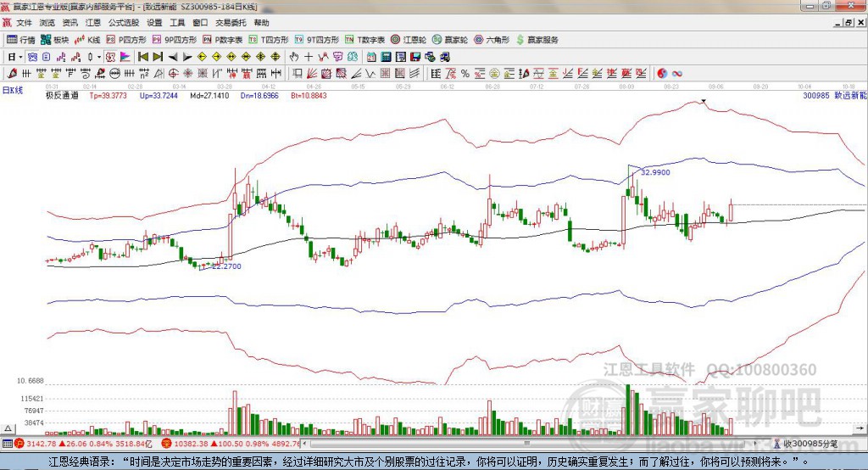The image size is (868, 470).
Task: Click the red floppy save icon
Action: 415,57
